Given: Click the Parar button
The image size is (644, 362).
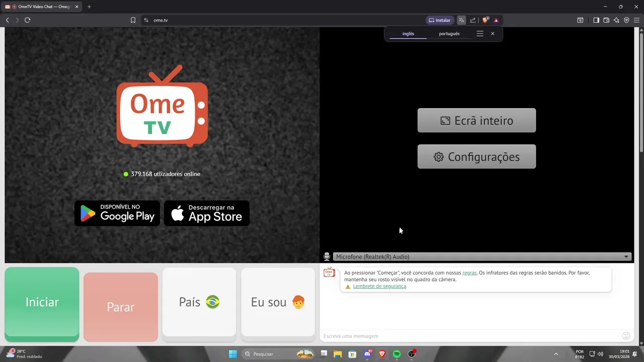Looking at the screenshot, I should point(121,307).
